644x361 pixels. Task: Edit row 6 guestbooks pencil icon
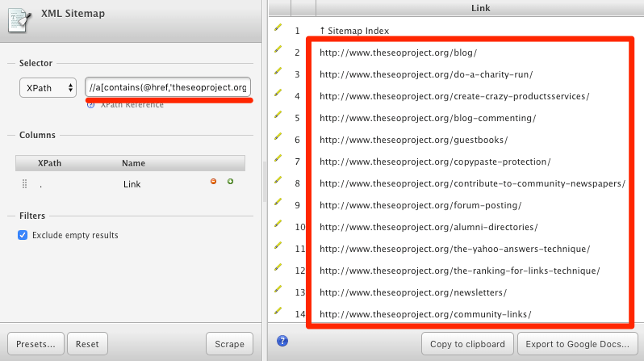point(278,136)
